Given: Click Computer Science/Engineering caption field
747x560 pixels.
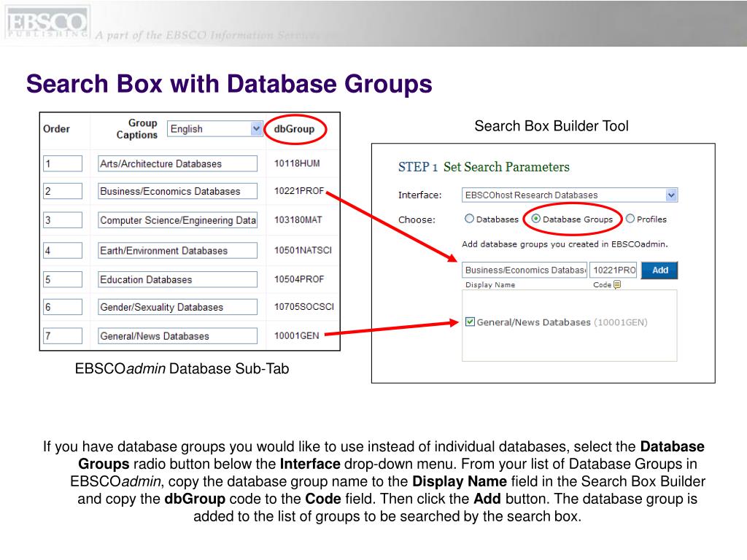Looking at the screenshot, I should click(177, 220).
